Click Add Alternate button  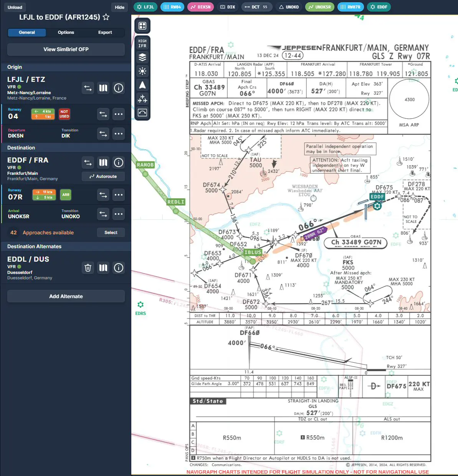click(66, 296)
